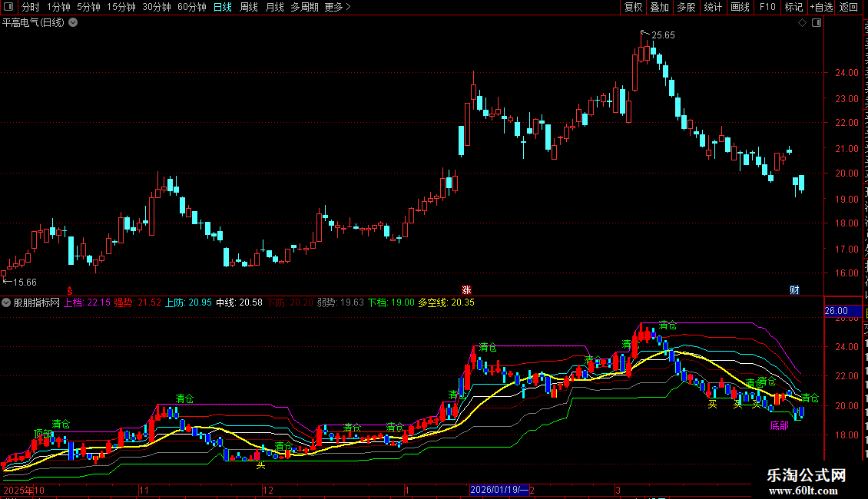Click the red S marker icon
The width and height of the screenshot is (868, 499).
pos(70,290)
